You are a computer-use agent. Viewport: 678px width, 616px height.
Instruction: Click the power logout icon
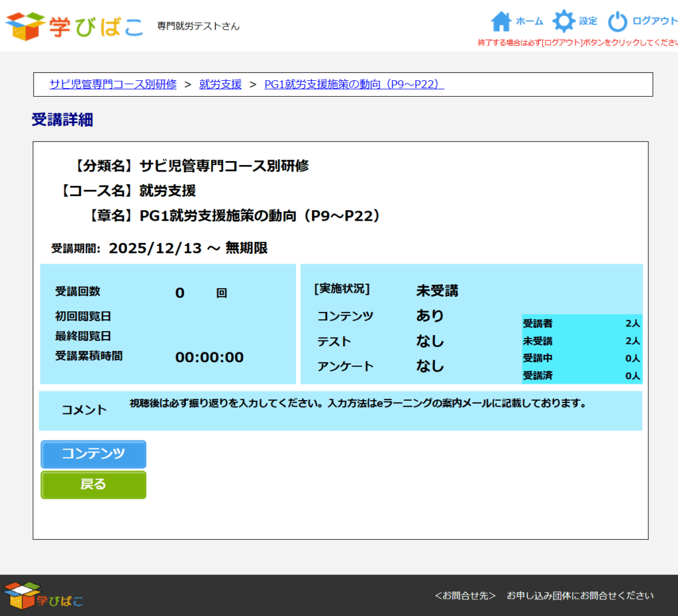point(617,22)
